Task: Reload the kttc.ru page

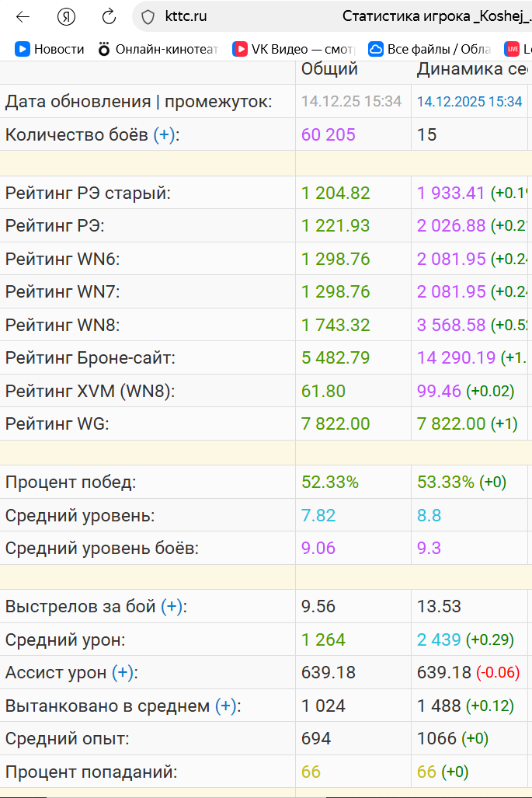Action: click(109, 16)
